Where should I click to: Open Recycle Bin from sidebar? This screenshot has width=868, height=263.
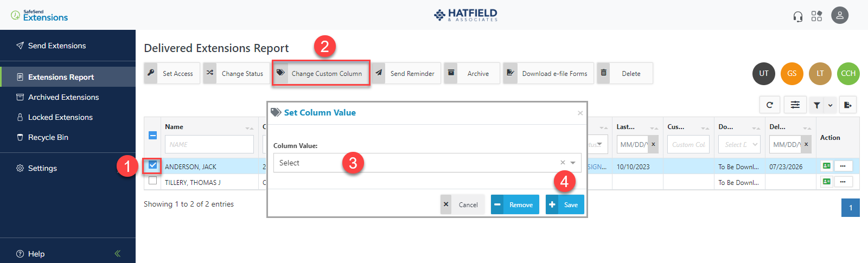click(x=48, y=137)
